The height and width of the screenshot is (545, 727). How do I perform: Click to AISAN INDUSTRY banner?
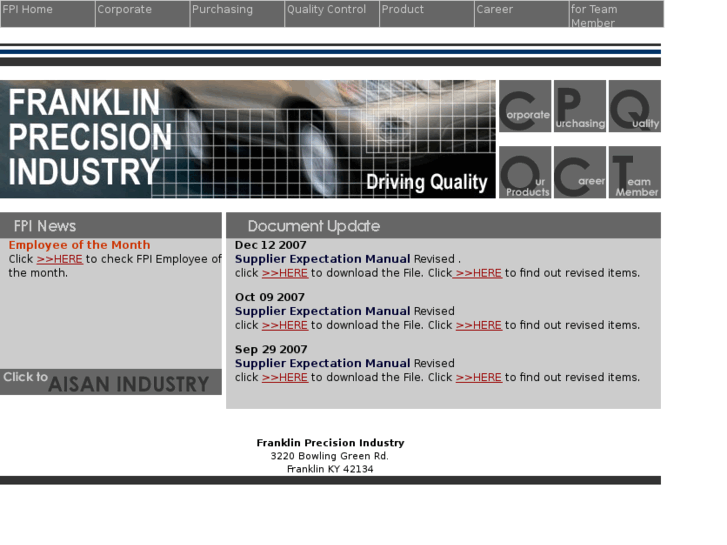(111, 382)
